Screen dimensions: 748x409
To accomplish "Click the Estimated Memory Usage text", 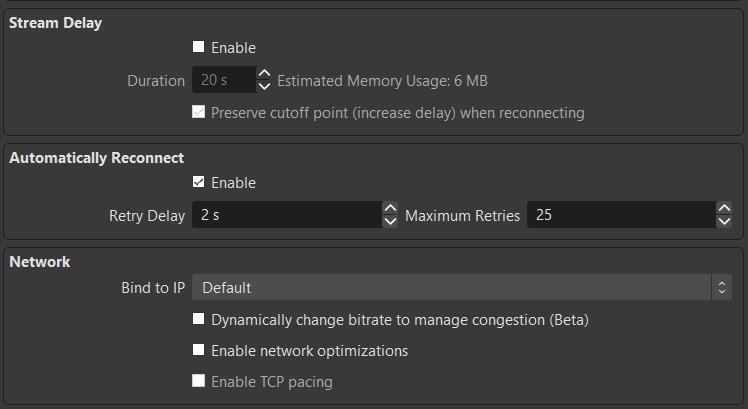I will tap(382, 80).
